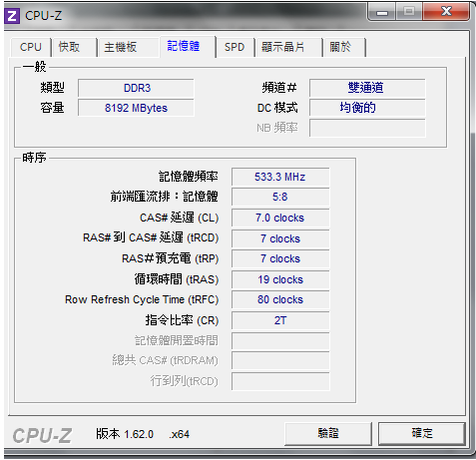476x460 pixels.
Task: Click the 指令比率 (CR) label
Action: coord(182,320)
